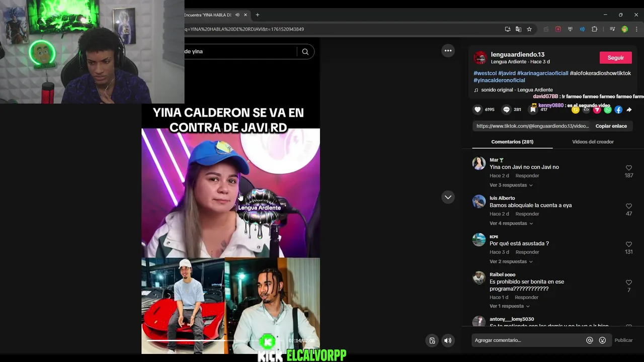Like the 'Por qué está asustada' comment
Image resolution: width=644 pixels, height=362 pixels.
point(628,244)
